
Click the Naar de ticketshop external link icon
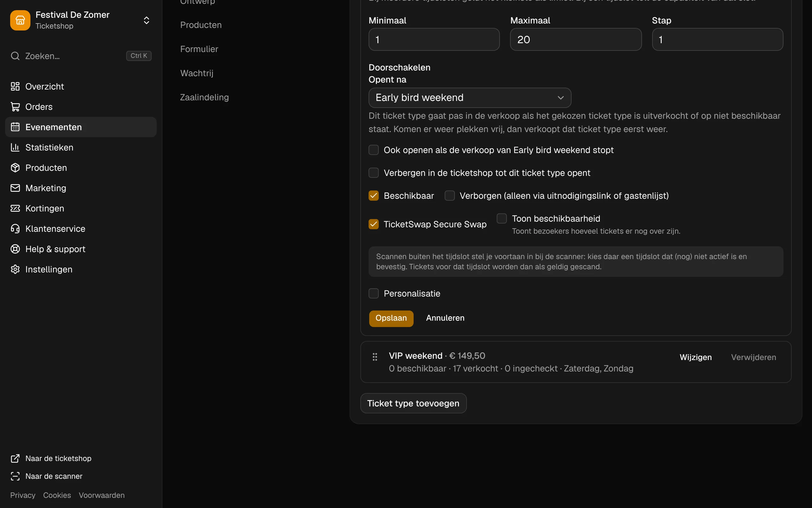[x=15, y=458]
